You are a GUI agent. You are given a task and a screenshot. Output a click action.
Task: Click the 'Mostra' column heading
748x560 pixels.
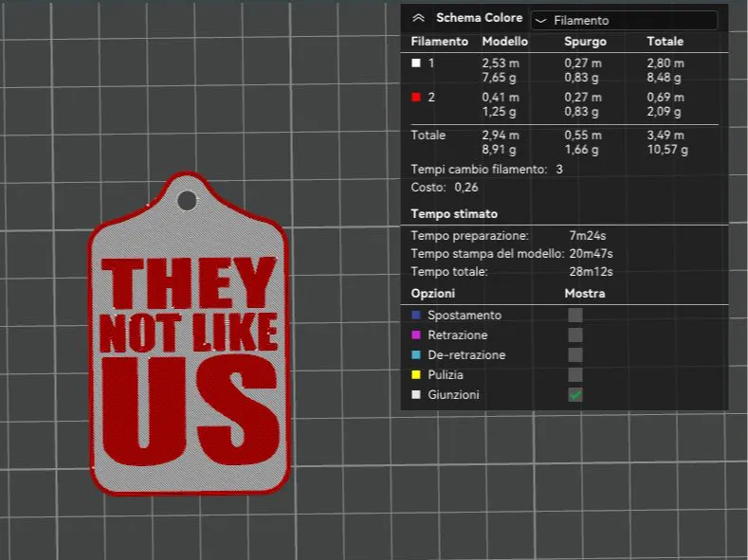click(x=584, y=294)
